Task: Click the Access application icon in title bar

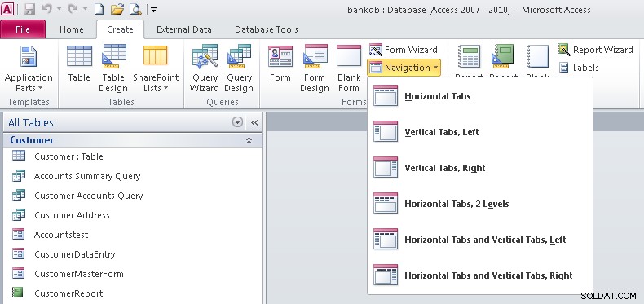Action: pos(8,9)
